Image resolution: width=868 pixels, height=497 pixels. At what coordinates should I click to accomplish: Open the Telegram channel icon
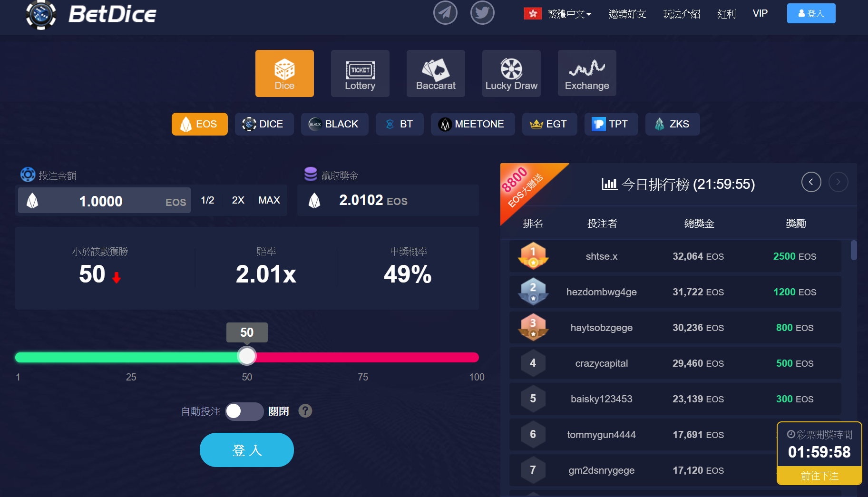445,13
